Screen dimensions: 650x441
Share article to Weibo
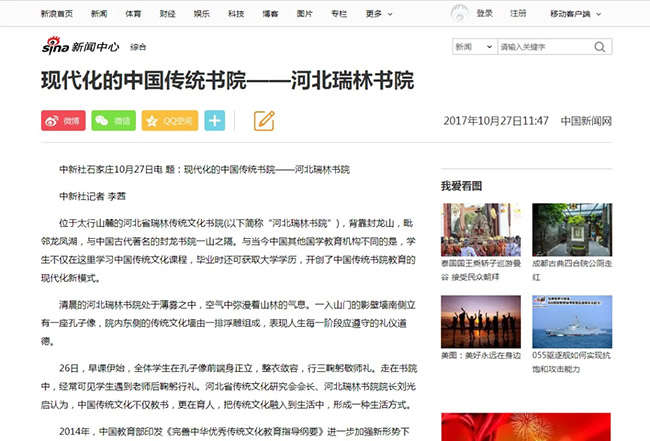[x=63, y=121]
